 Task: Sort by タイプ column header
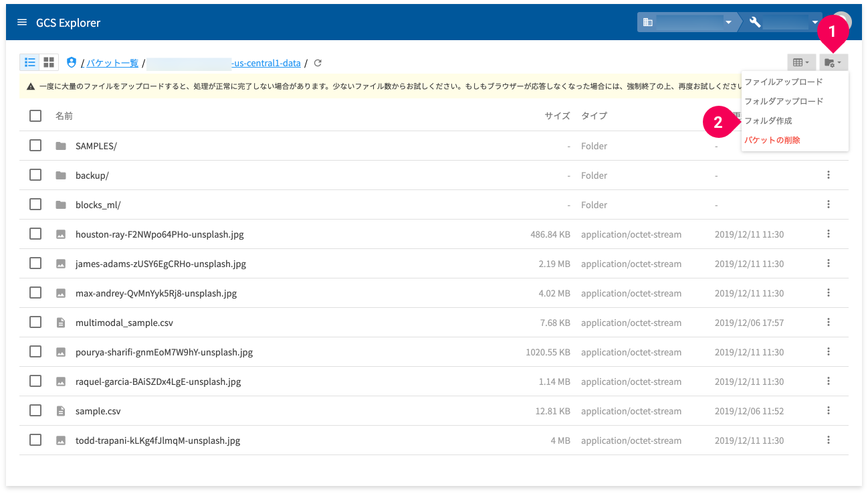pos(594,116)
